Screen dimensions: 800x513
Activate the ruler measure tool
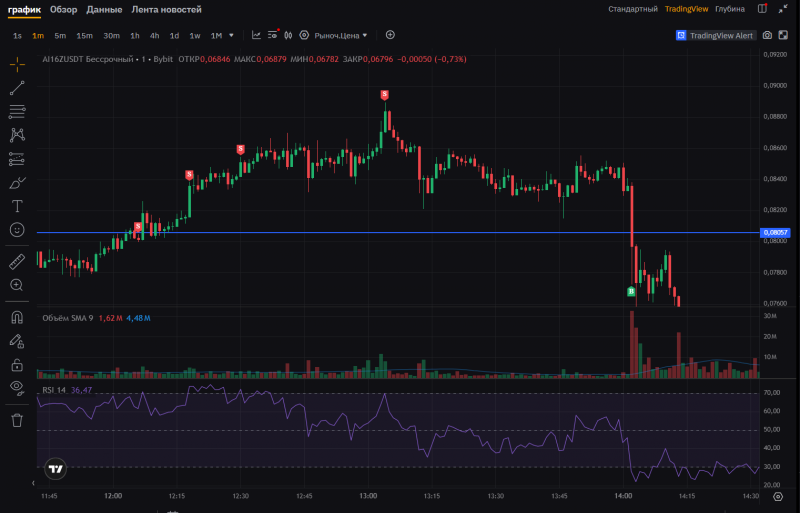click(x=17, y=261)
